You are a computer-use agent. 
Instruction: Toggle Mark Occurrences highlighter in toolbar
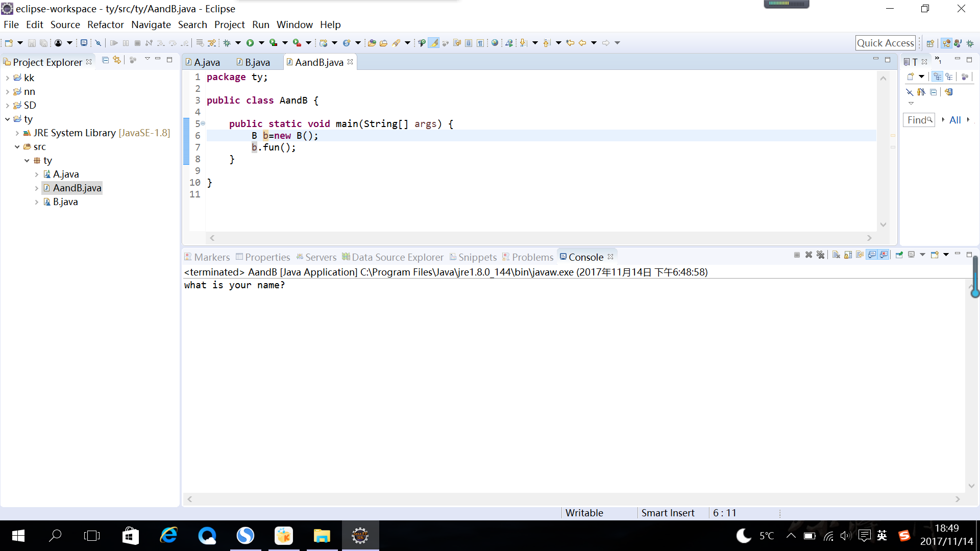pos(433,43)
